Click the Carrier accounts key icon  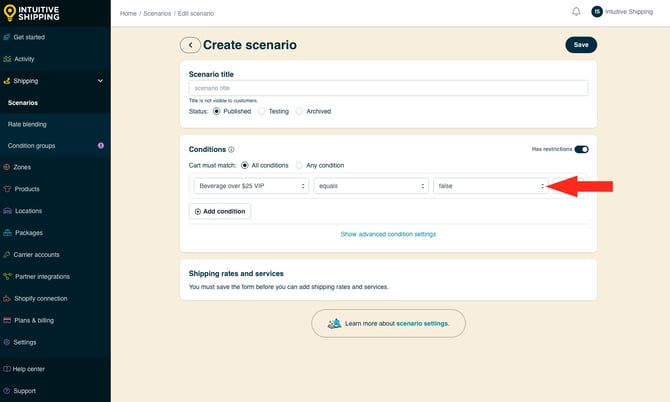coord(7,255)
